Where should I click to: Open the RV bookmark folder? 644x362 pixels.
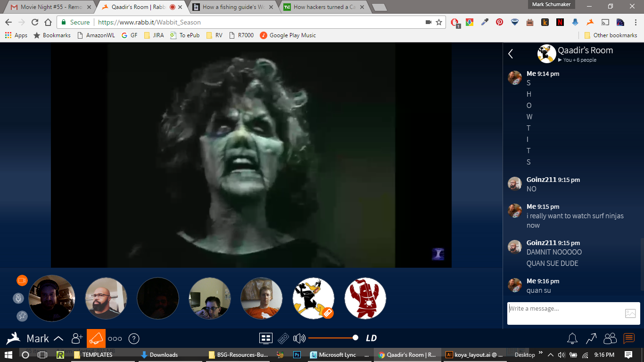pos(215,35)
